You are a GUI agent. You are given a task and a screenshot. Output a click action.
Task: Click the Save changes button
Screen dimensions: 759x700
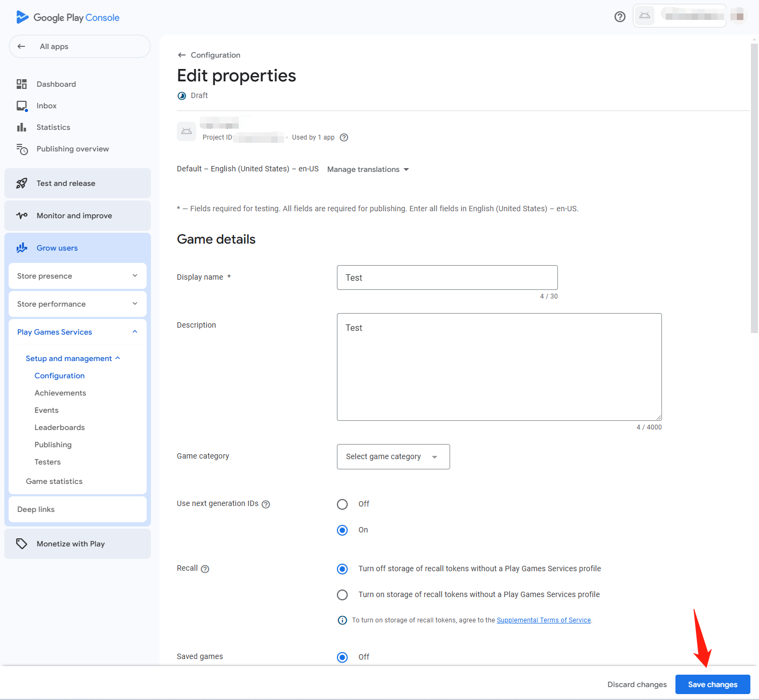pyautogui.click(x=712, y=684)
